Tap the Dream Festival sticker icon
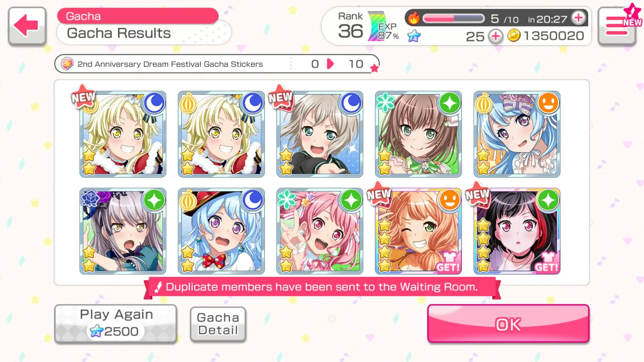 (67, 64)
